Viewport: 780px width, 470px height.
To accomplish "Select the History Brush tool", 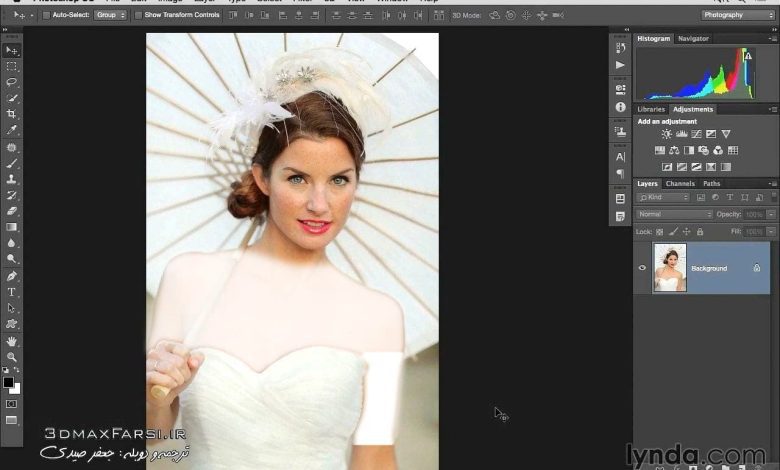I will click(x=11, y=195).
